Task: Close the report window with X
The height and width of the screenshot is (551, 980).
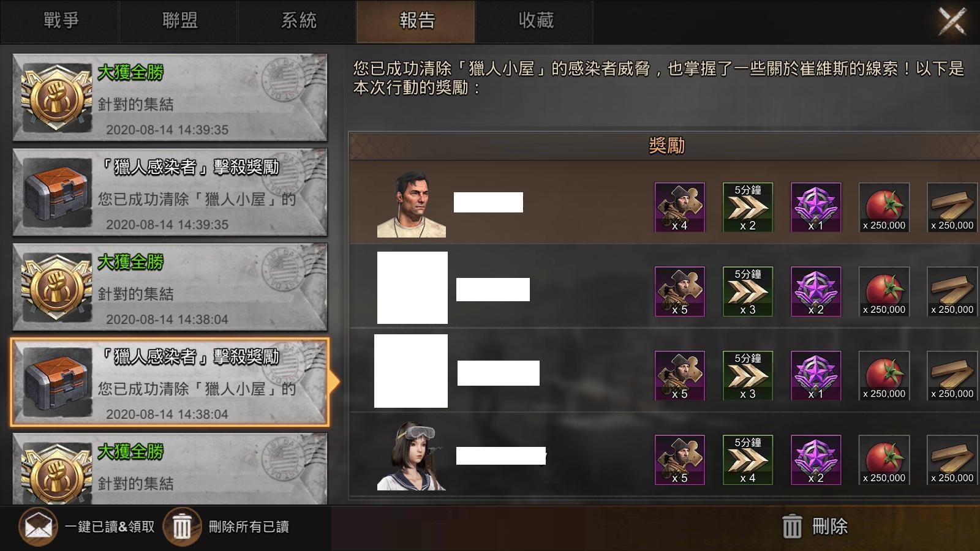Action: pyautogui.click(x=952, y=21)
